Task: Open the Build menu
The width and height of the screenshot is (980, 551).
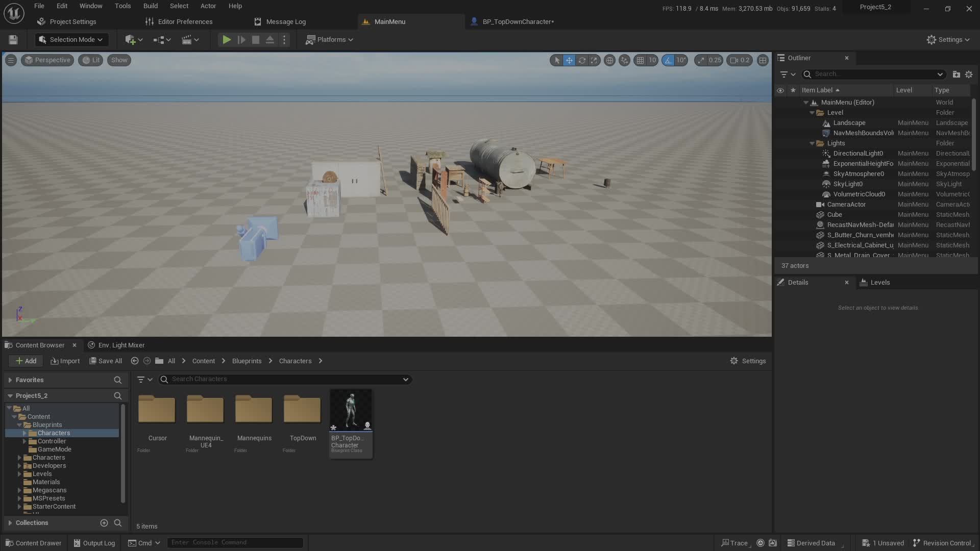Action: point(150,6)
